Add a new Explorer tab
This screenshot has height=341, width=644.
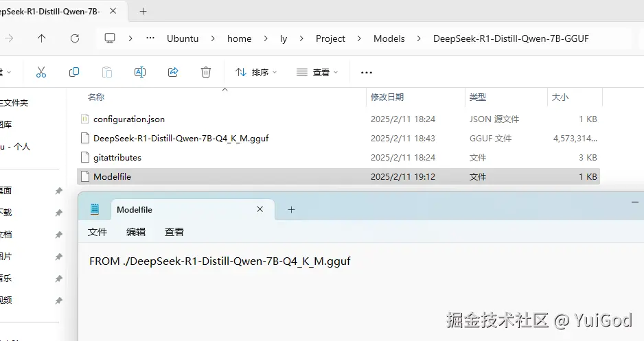[x=143, y=12]
